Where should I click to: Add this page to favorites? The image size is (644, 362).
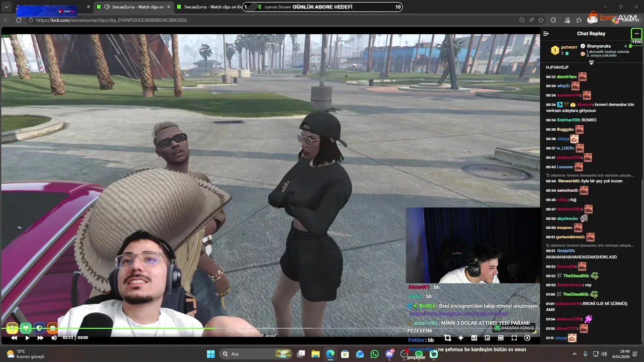tap(541, 20)
